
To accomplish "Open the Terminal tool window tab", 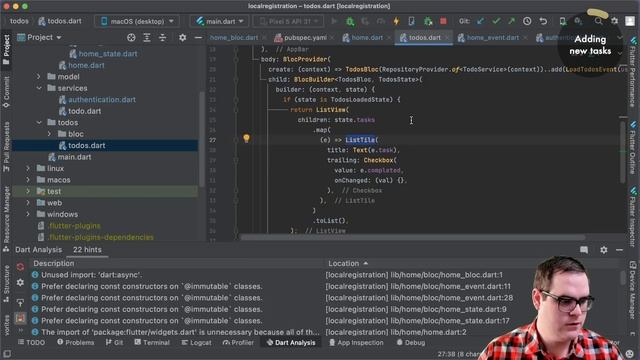I will [x=152, y=343].
